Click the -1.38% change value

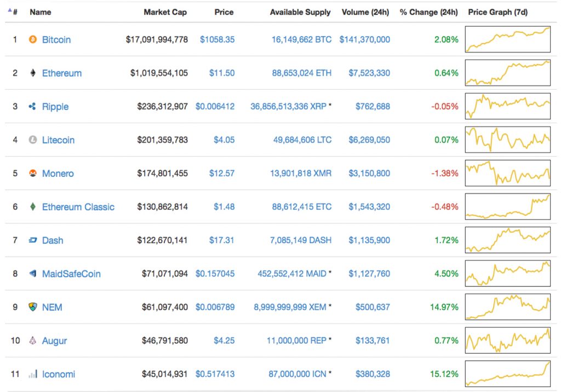(445, 174)
